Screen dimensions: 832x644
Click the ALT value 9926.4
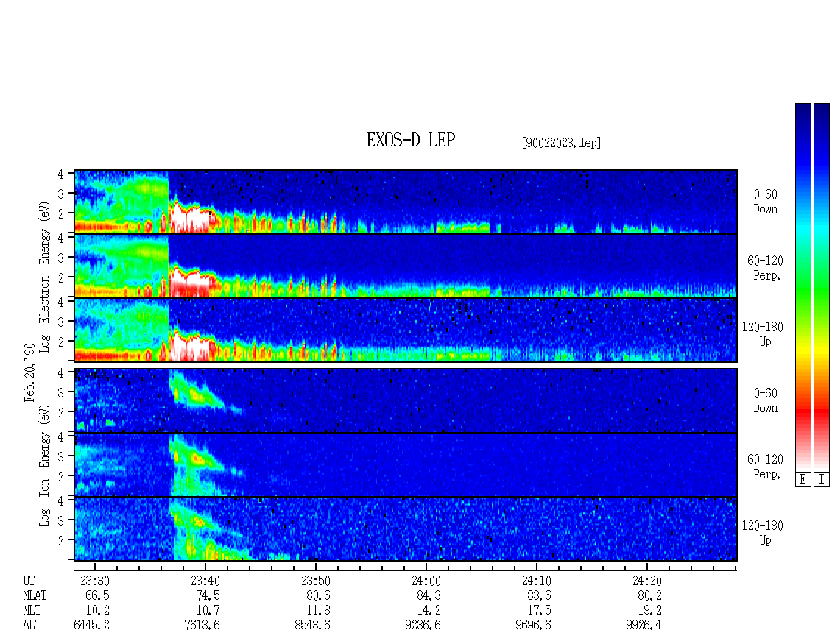point(644,626)
